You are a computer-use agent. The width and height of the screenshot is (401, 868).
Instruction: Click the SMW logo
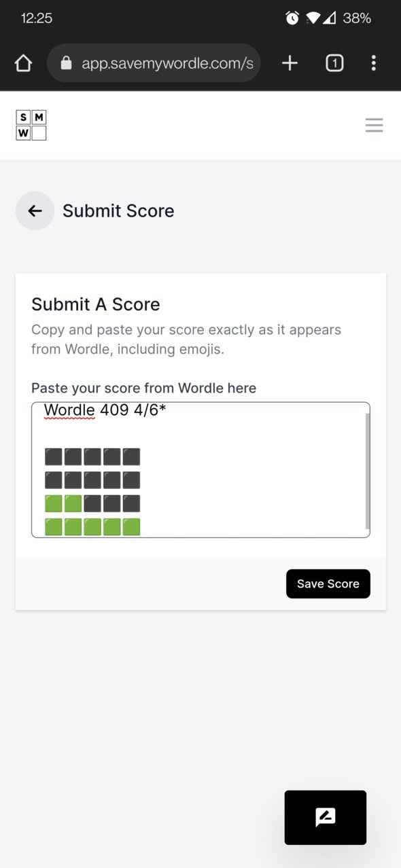[x=31, y=125]
